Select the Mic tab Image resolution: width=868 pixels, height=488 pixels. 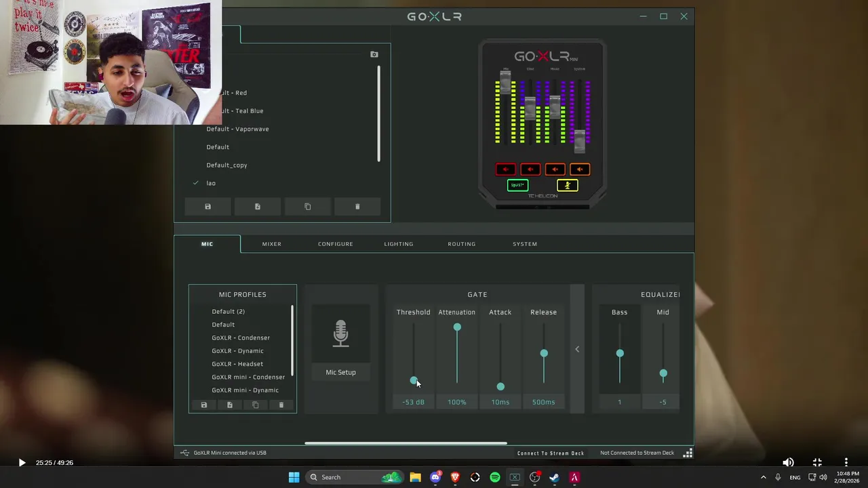(x=207, y=244)
